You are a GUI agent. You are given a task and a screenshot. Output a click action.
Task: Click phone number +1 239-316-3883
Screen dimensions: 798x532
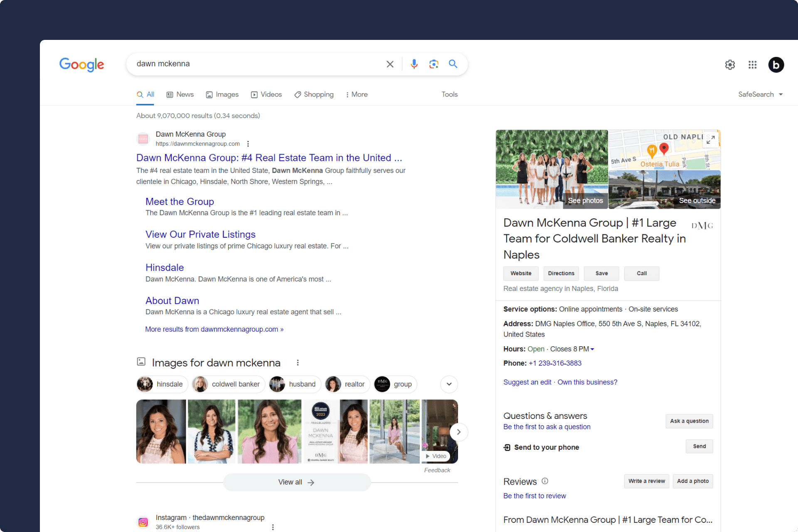pyautogui.click(x=555, y=363)
